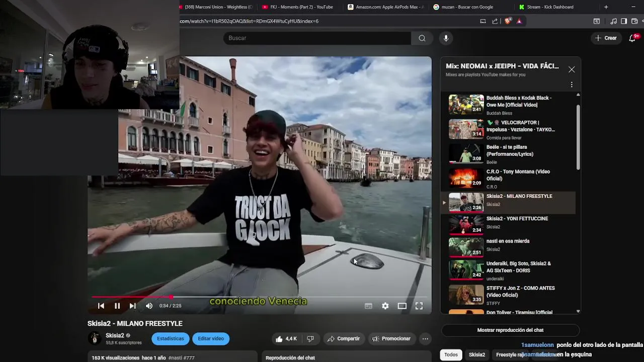Viewport: 644px width, 362px height.
Task: Open the player settings gear
Action: [385, 306]
